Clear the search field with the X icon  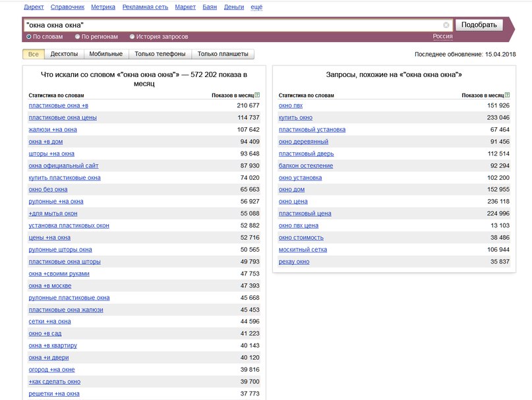pyautogui.click(x=446, y=25)
